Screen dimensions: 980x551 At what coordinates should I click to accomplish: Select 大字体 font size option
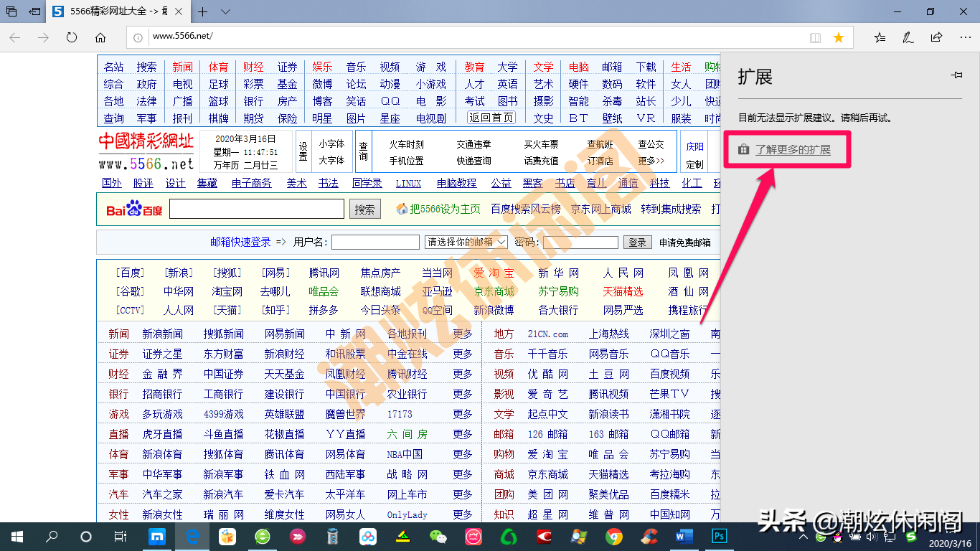tap(332, 160)
